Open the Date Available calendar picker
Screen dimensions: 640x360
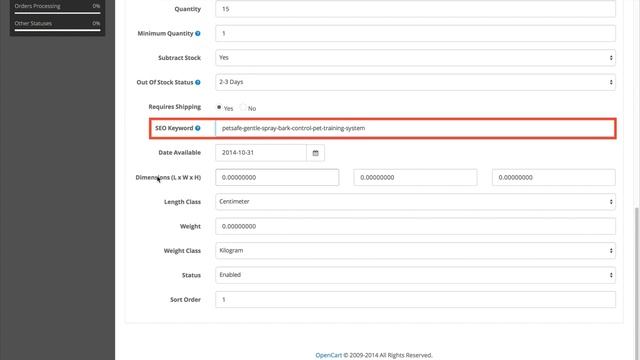point(316,153)
